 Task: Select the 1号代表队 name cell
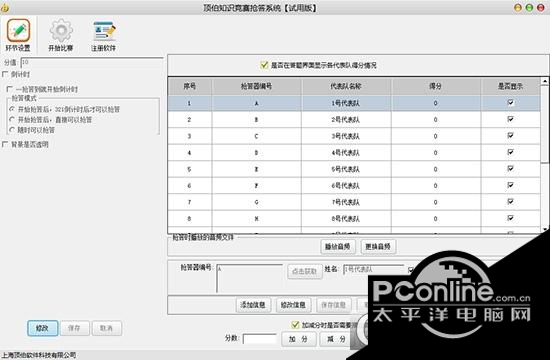[346, 103]
